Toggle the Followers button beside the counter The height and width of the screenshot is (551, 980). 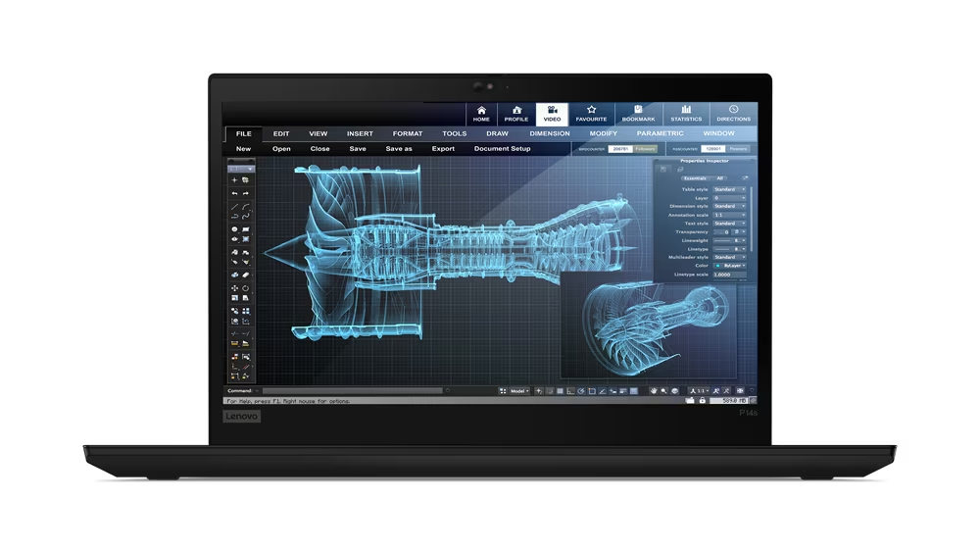pyautogui.click(x=646, y=149)
